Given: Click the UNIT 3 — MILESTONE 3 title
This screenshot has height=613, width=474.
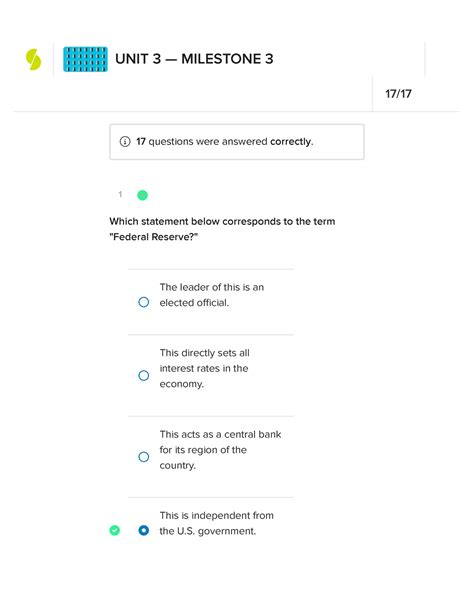Looking at the screenshot, I should (194, 59).
